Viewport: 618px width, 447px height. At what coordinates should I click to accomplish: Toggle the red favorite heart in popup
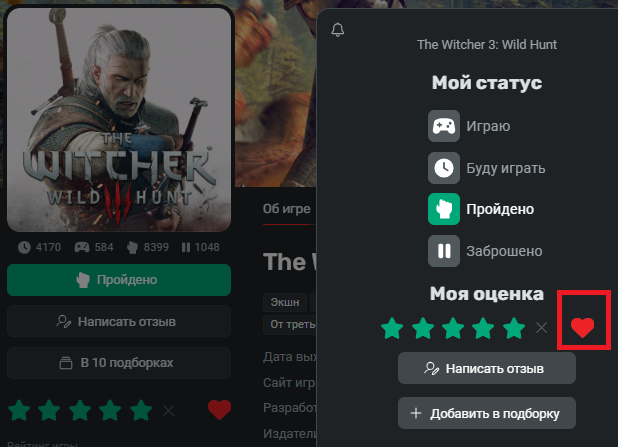[583, 328]
